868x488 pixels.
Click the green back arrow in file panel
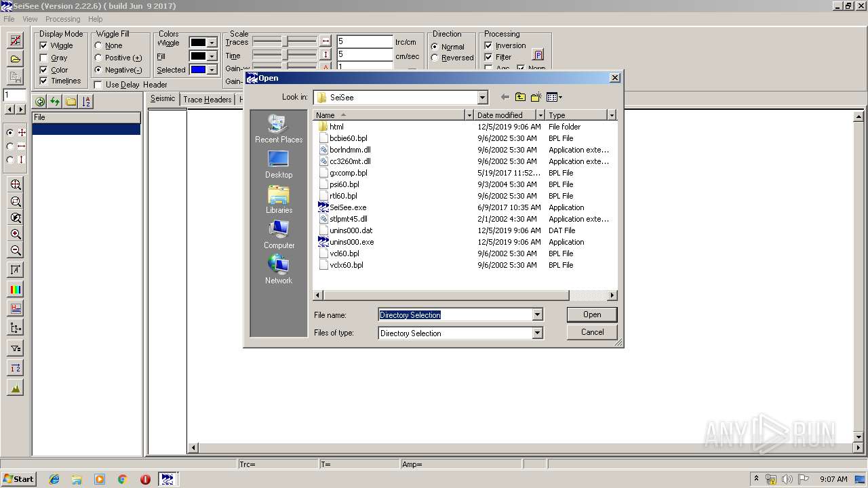pyautogui.click(x=40, y=102)
